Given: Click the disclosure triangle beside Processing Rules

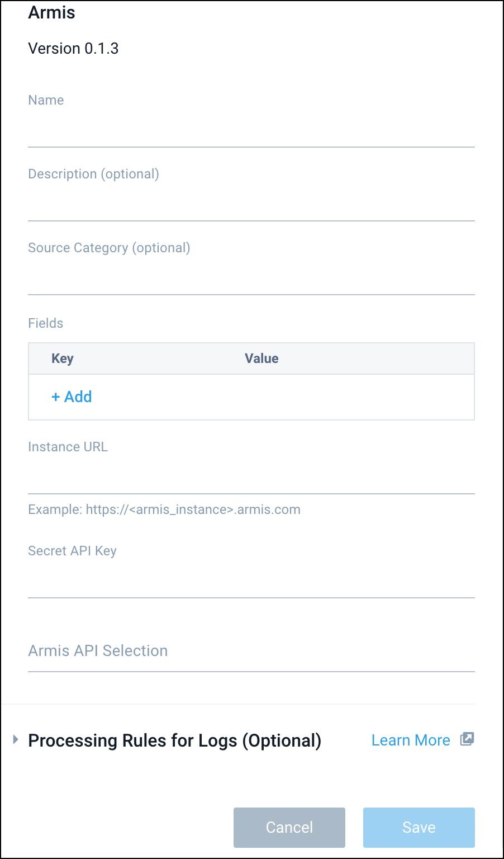Looking at the screenshot, I should click(15, 739).
